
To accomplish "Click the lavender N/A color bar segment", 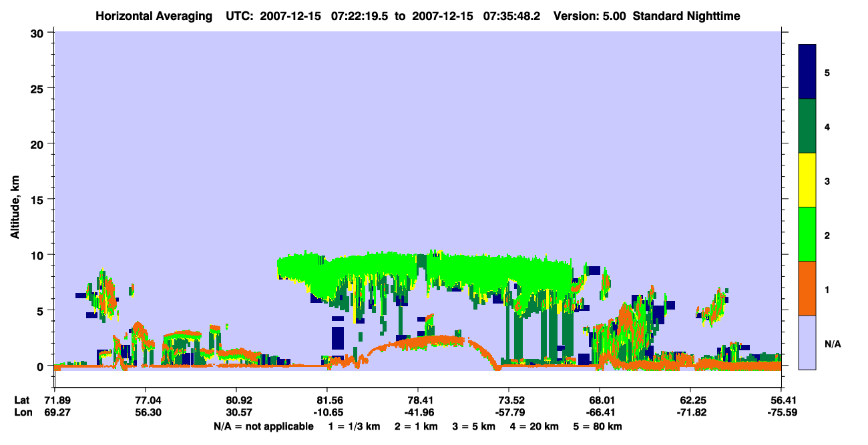I will 807,342.
